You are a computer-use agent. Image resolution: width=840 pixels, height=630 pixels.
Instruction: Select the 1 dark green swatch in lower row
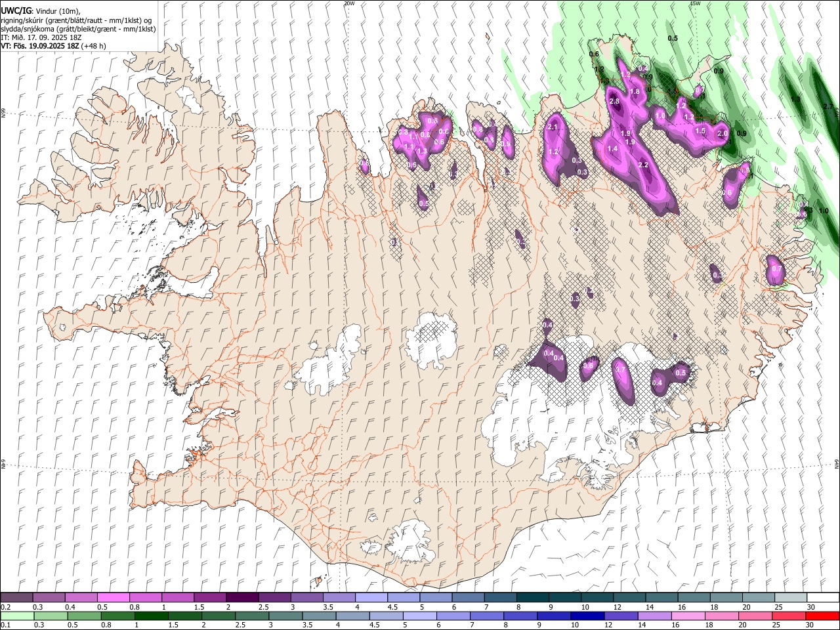pos(151,616)
